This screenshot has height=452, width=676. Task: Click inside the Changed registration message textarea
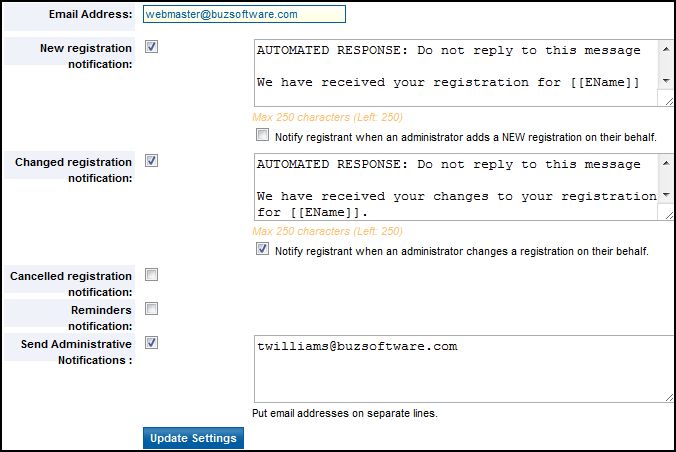456,186
